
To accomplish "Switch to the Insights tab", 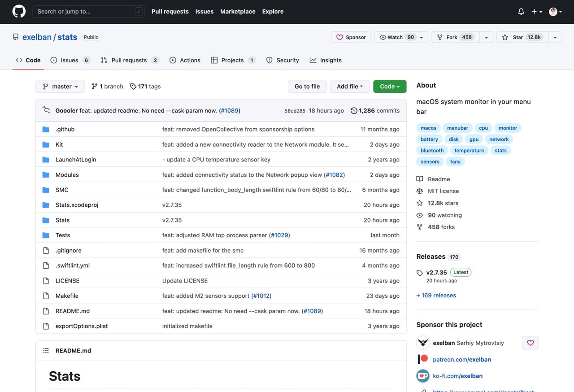I will tap(326, 60).
